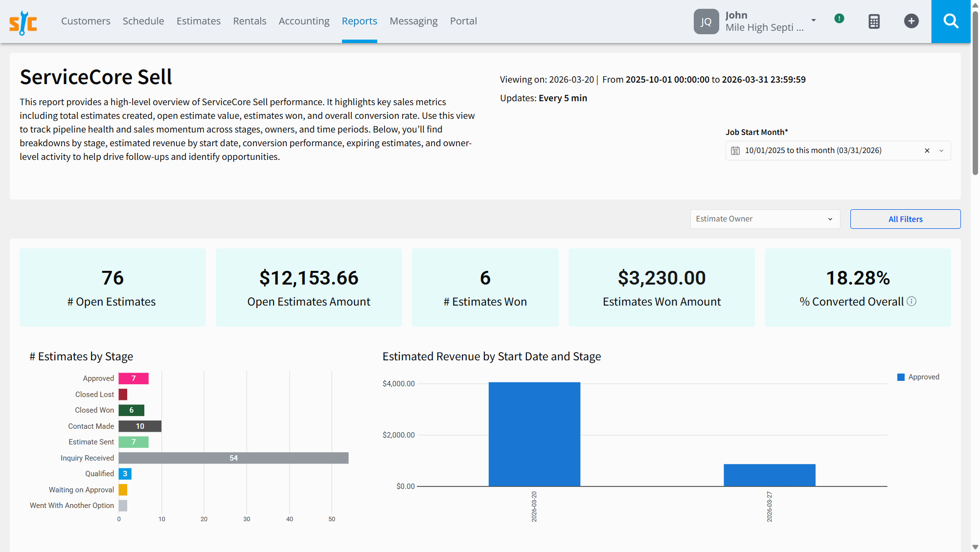Click the '# Estimates by Stage' chart title
Image resolution: width=980 pixels, height=552 pixels.
[81, 357]
